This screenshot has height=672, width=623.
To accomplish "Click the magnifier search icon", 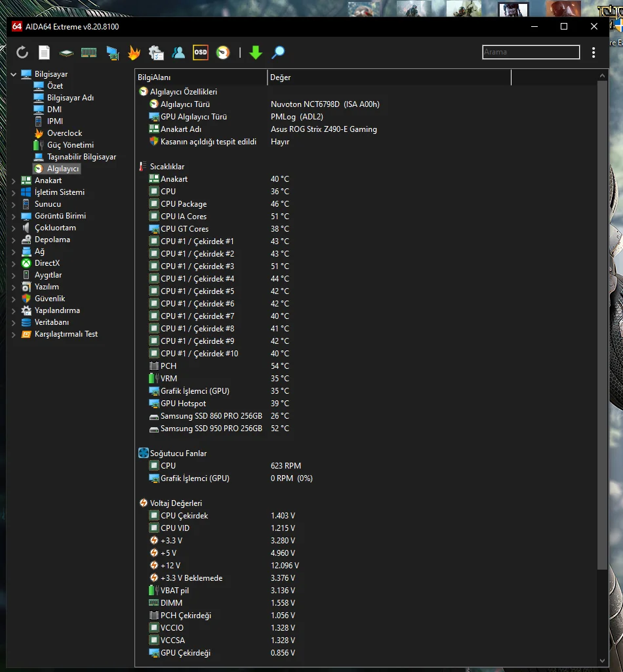I will click(x=278, y=52).
